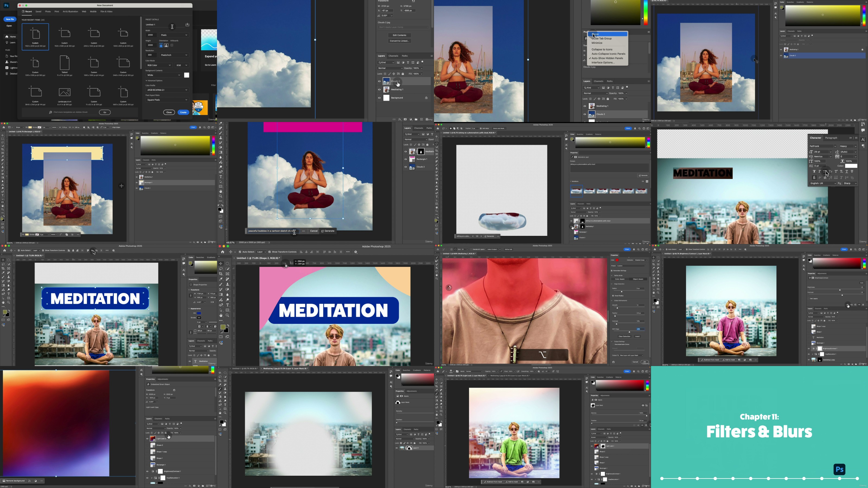Hide the Background layer via its eye icon

pos(379,98)
